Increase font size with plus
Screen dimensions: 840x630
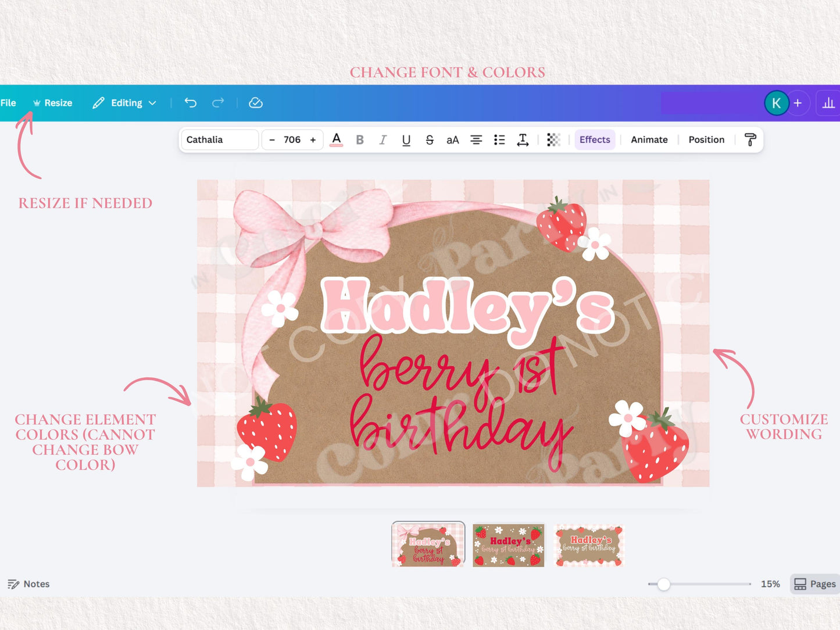(x=313, y=139)
